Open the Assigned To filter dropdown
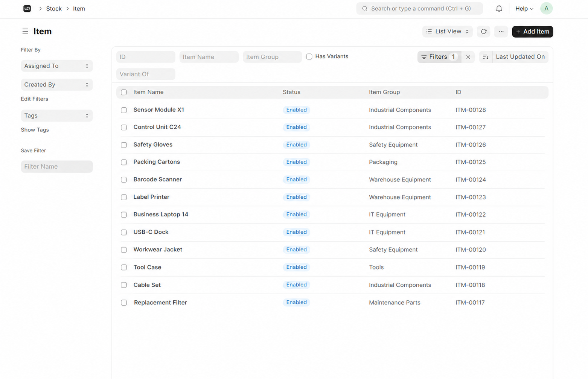Screen dimensions: 588x379 tap(57, 66)
